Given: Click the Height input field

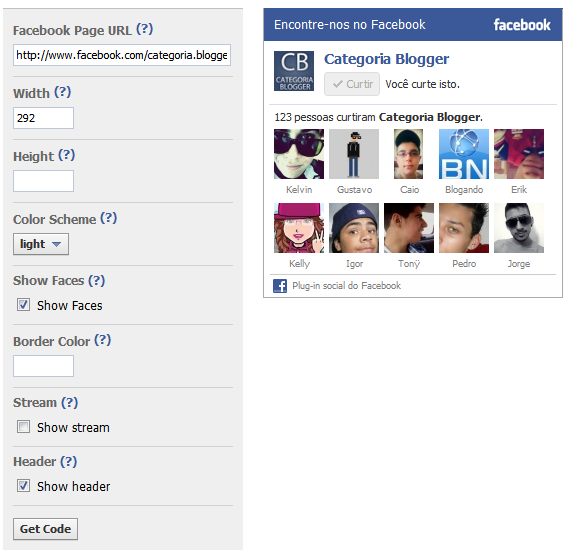Looking at the screenshot, I should [x=43, y=181].
